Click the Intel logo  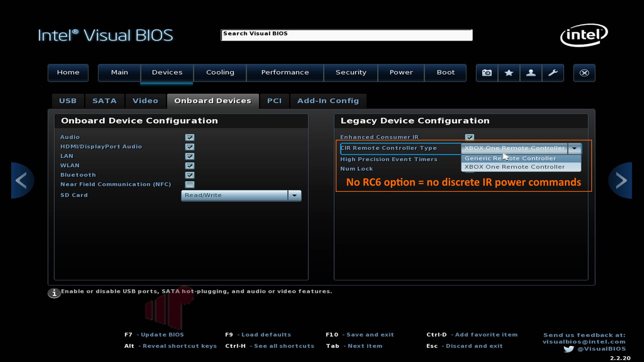pyautogui.click(x=584, y=35)
